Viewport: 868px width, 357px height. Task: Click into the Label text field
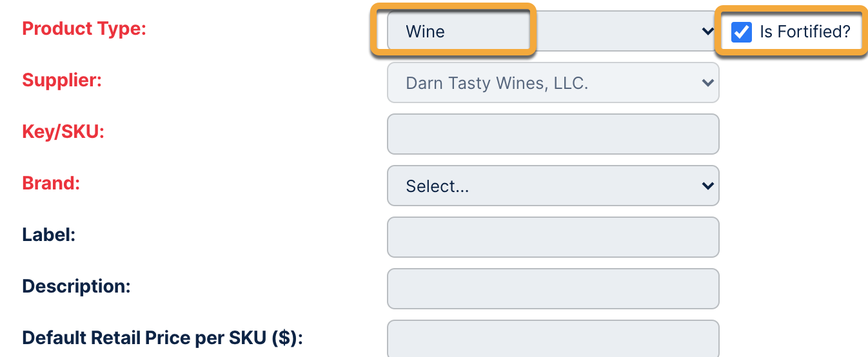pos(553,237)
